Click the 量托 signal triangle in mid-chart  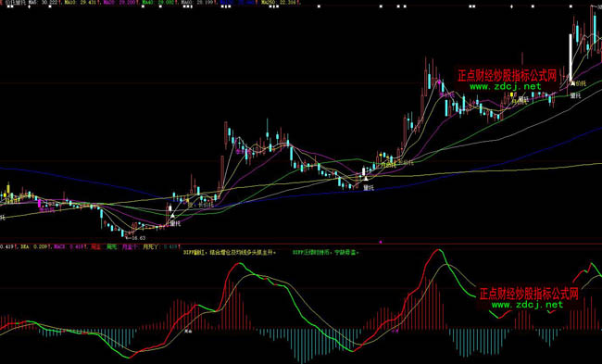pyautogui.click(x=366, y=179)
